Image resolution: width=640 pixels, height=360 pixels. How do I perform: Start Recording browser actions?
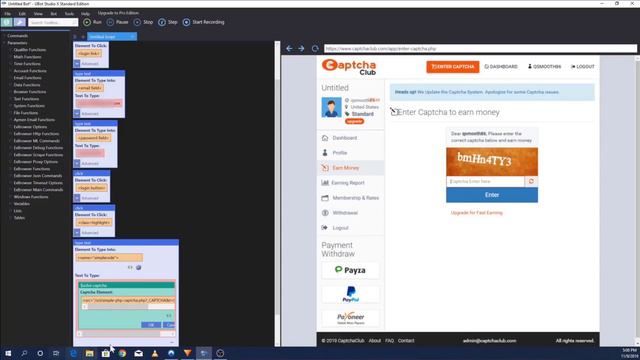[x=204, y=22]
